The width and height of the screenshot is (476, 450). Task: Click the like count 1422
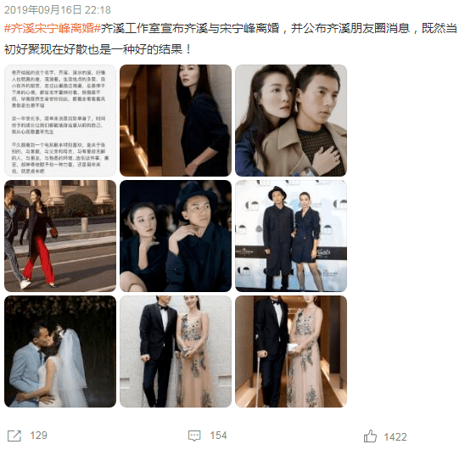tap(395, 437)
